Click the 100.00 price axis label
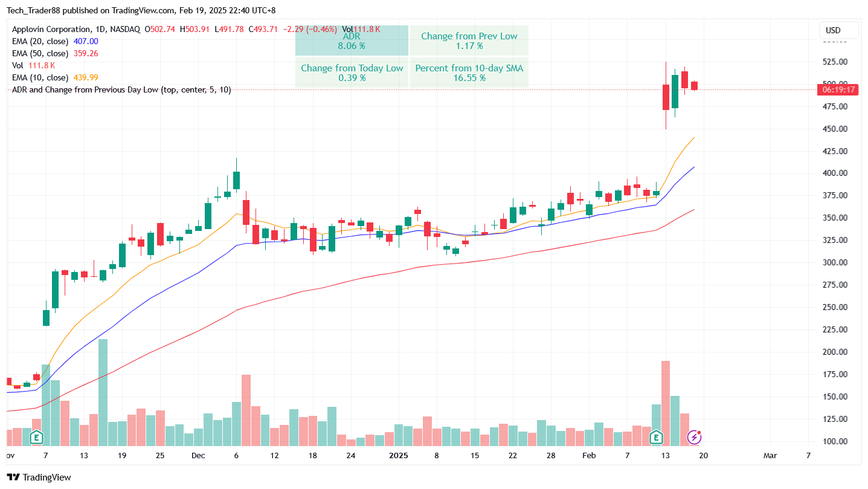Screen dimensions: 868x489 pyautogui.click(x=834, y=441)
